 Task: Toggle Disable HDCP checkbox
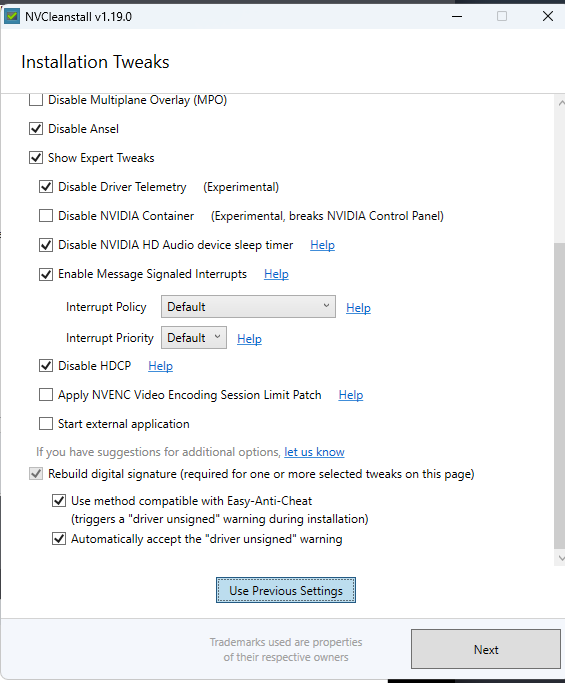[x=46, y=365]
